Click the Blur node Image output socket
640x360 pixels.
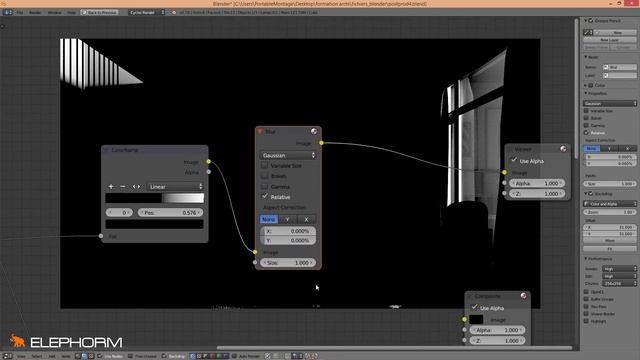tap(322, 143)
